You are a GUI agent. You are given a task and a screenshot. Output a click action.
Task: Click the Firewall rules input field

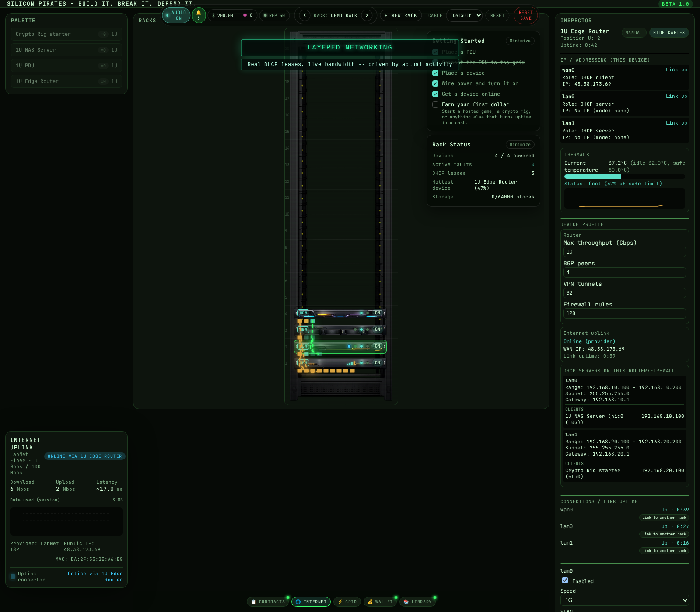tap(625, 313)
